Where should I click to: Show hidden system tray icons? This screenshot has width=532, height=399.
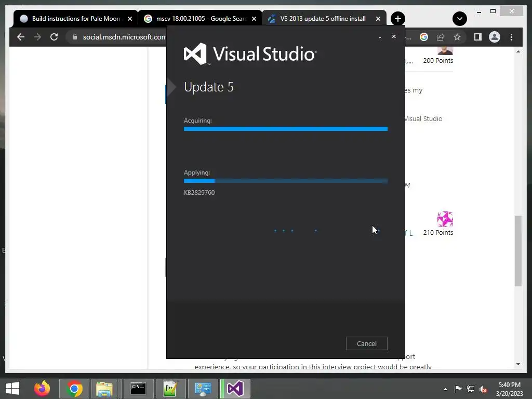[445, 389]
